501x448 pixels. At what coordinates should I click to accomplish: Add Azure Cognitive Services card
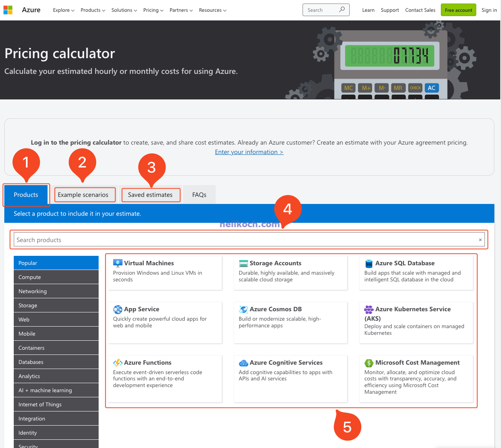(291, 379)
